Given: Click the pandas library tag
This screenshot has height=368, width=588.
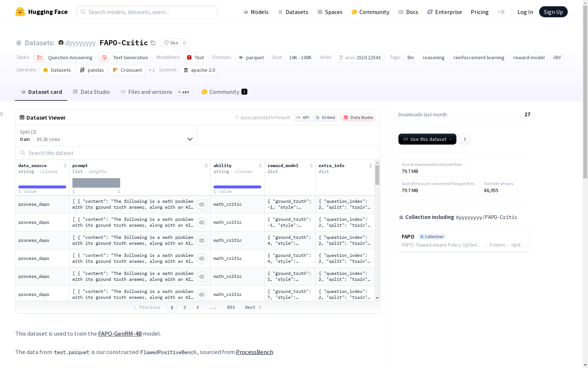Looking at the screenshot, I should [x=92, y=70].
